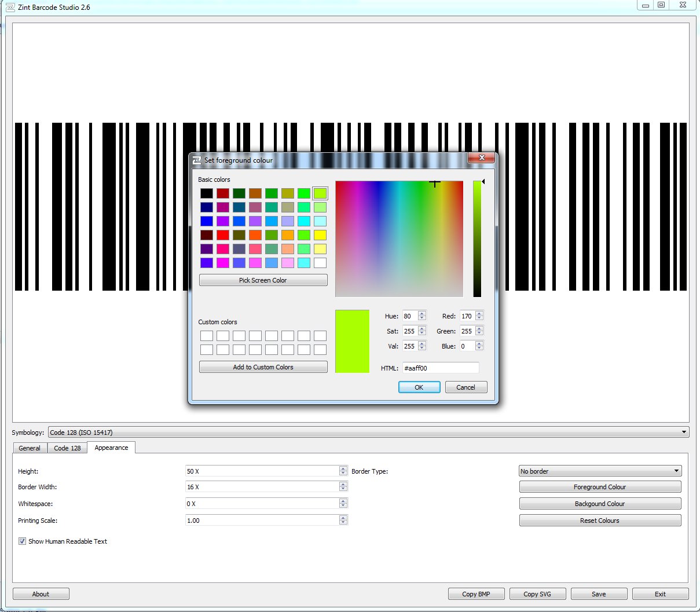Open the Background Colour picker
Viewport: 700px width, 612px height.
tap(600, 503)
